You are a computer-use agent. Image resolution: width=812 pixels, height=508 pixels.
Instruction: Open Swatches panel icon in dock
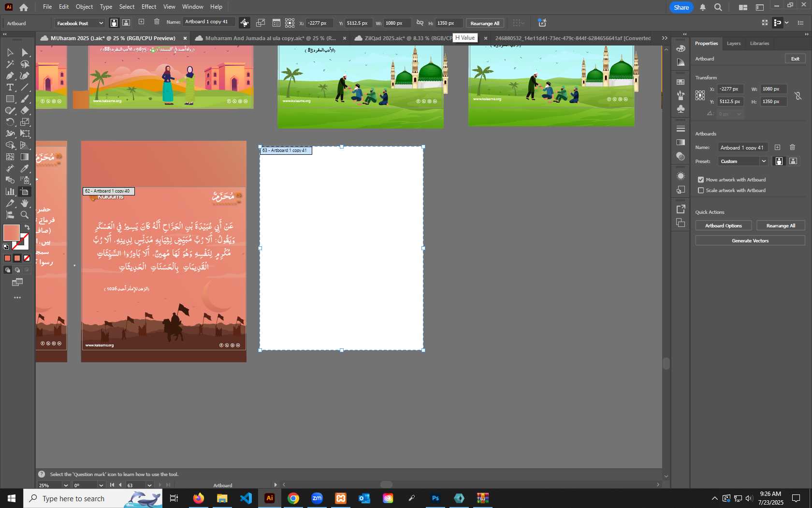coord(681,82)
